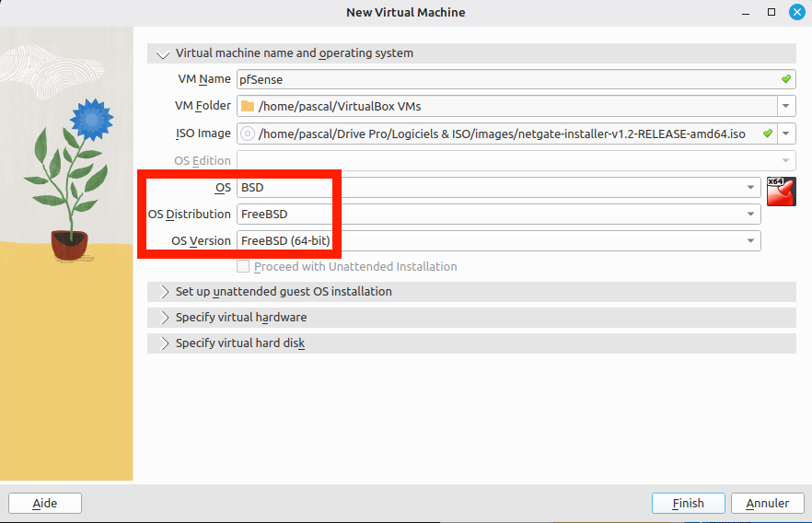This screenshot has width=812, height=523.
Task: Open the OS Distribution dropdown showing FreeBSD
Action: (x=499, y=215)
